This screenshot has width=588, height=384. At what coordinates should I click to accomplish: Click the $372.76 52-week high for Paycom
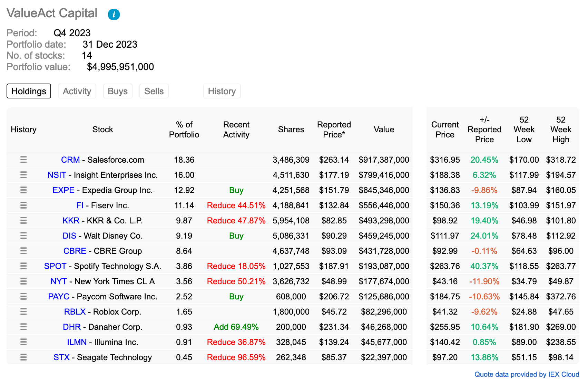561,297
